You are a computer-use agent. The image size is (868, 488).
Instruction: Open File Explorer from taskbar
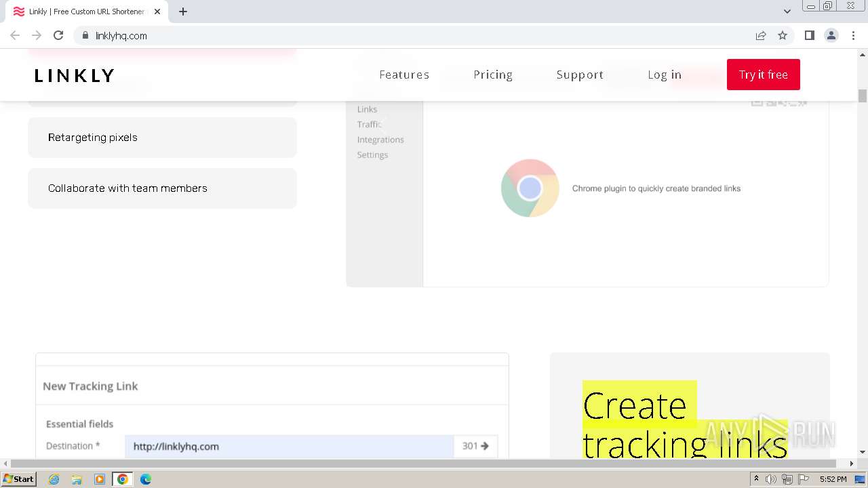77,479
